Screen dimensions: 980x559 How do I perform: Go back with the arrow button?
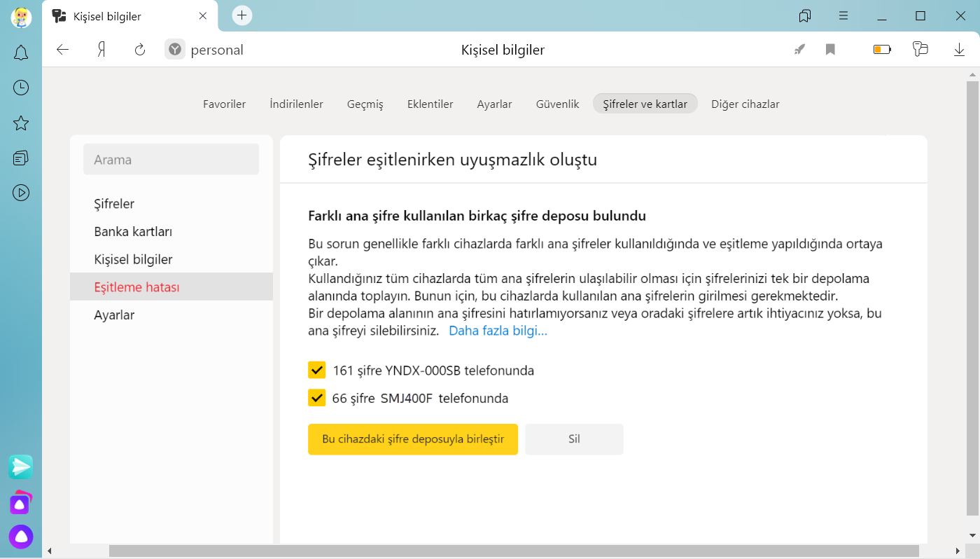click(x=63, y=49)
